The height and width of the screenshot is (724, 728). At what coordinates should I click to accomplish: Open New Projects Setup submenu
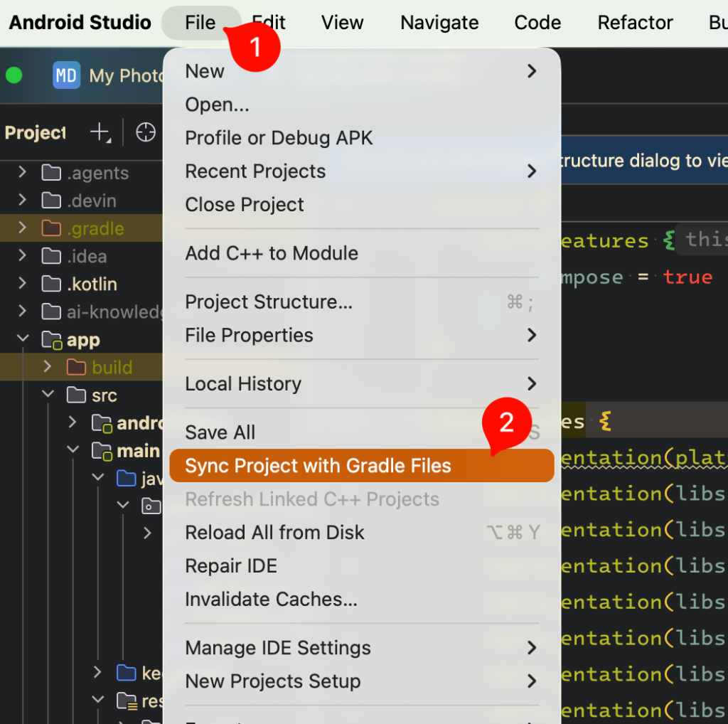point(362,681)
